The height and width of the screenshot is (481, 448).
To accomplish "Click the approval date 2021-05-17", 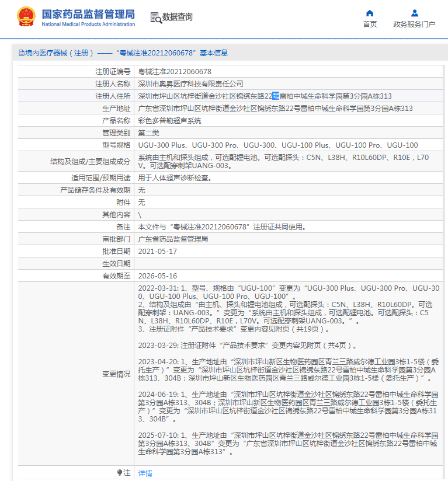I will (x=157, y=252).
